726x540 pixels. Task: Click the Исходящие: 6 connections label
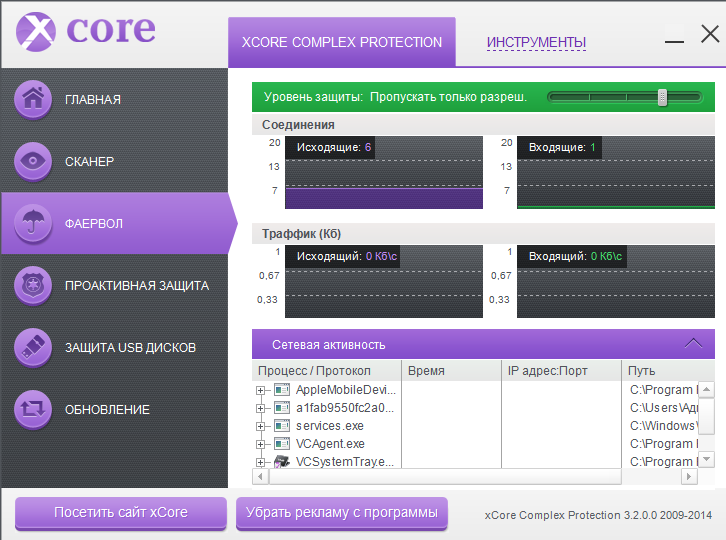point(330,147)
